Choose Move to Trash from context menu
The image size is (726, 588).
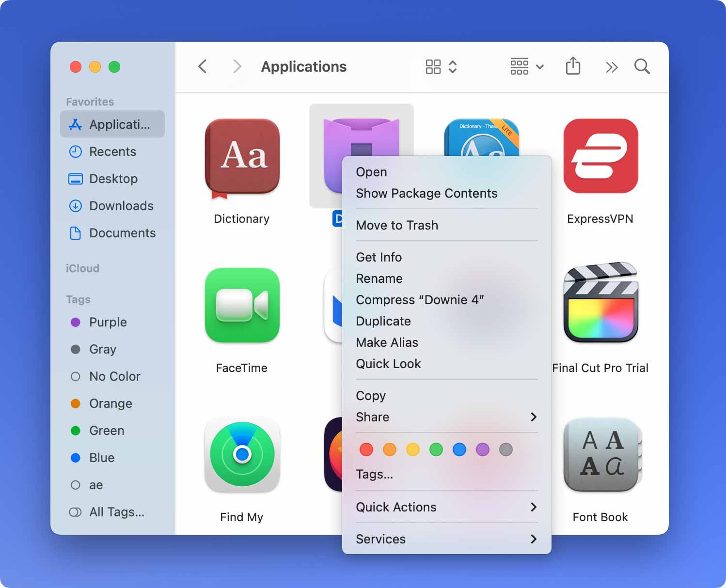pos(397,225)
